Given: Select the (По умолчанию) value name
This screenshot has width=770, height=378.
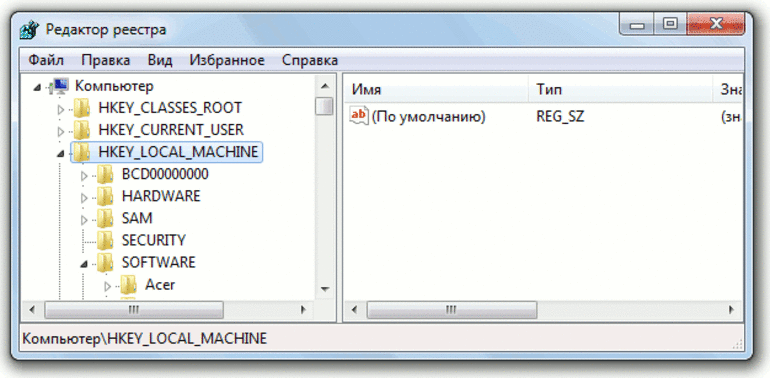Looking at the screenshot, I should tap(428, 117).
